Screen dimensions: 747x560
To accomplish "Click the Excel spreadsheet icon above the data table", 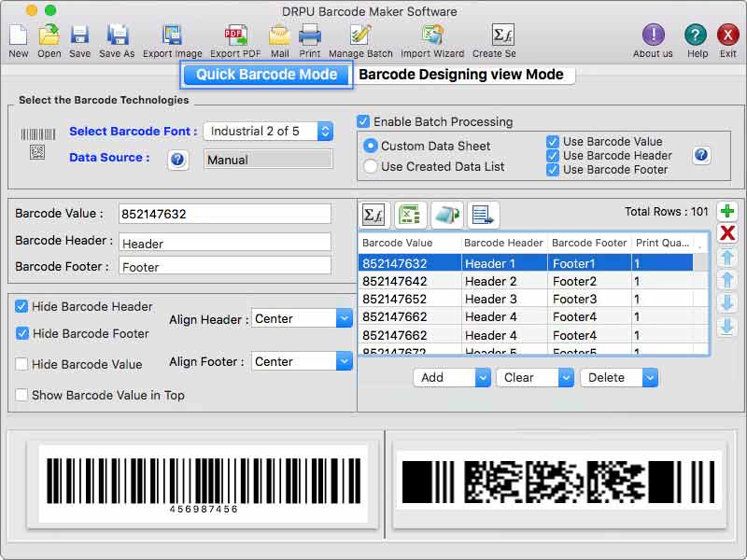I will tap(408, 215).
